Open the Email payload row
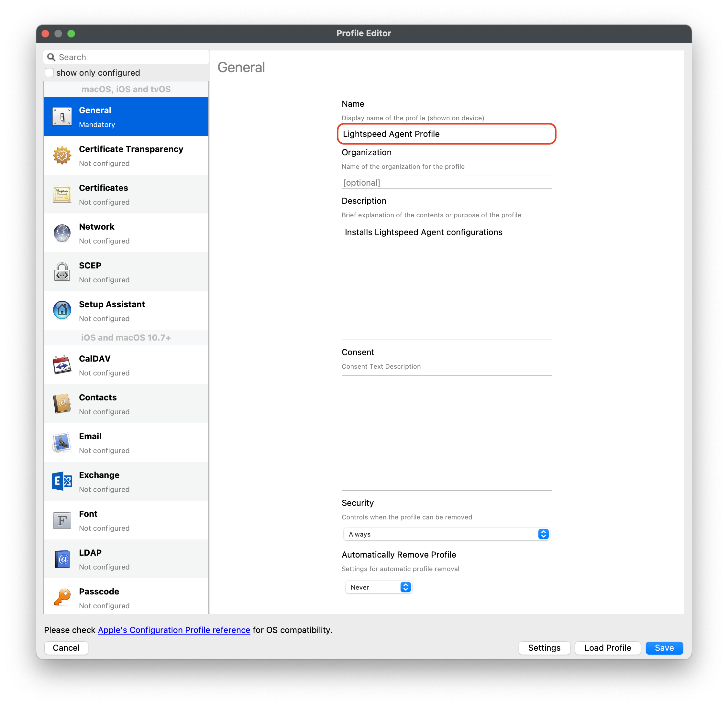 click(126, 443)
